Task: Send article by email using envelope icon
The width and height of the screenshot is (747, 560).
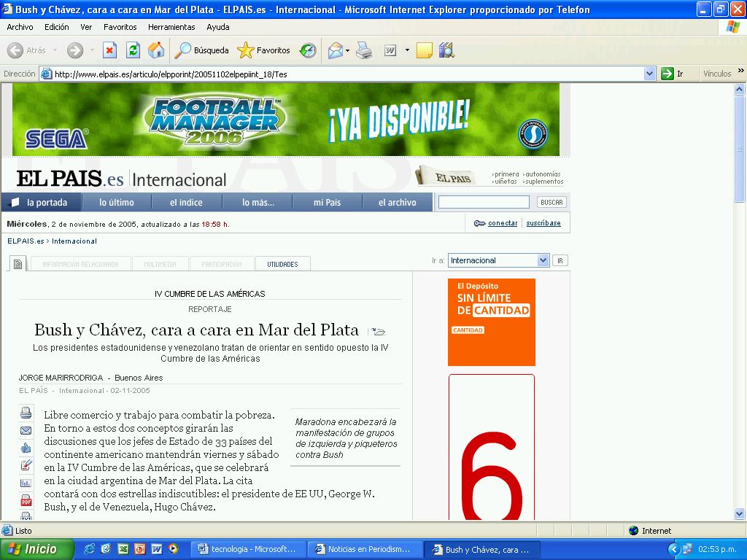Action: pos(26,431)
